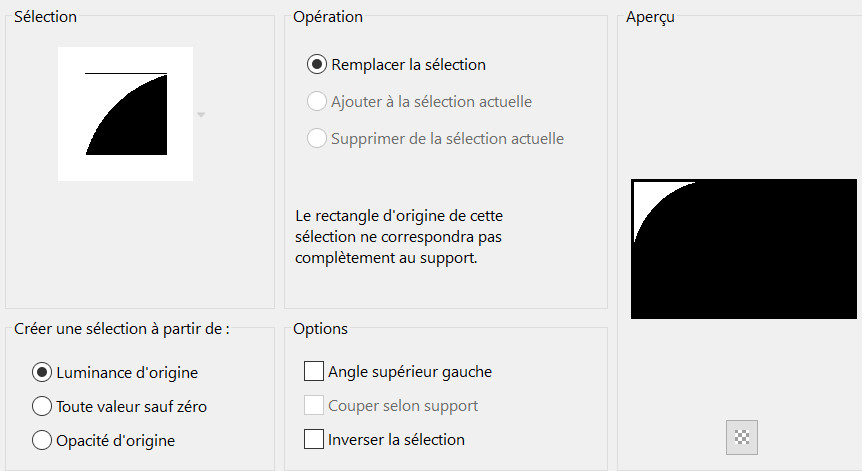Click the Sélection group heading
Screen dimensions: 862x471
point(45,16)
